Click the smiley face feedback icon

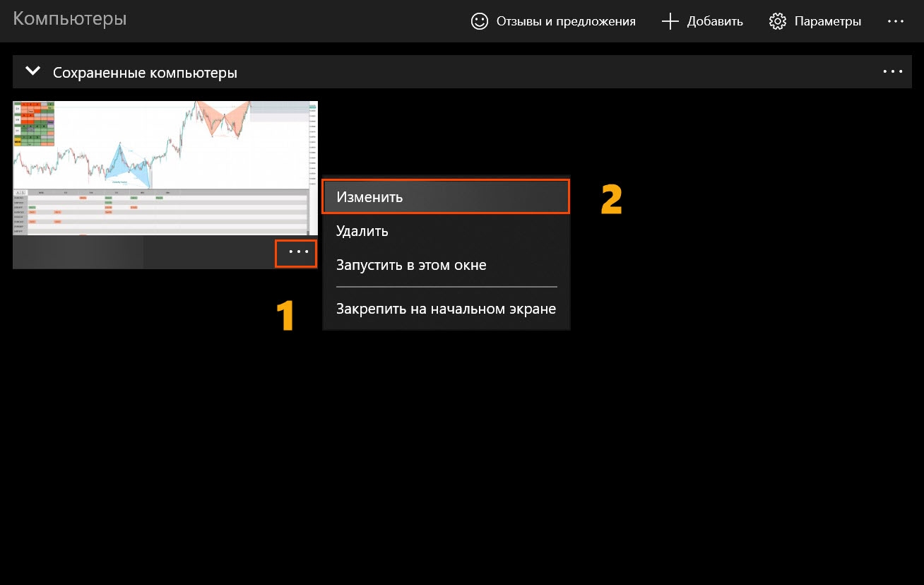coord(480,21)
